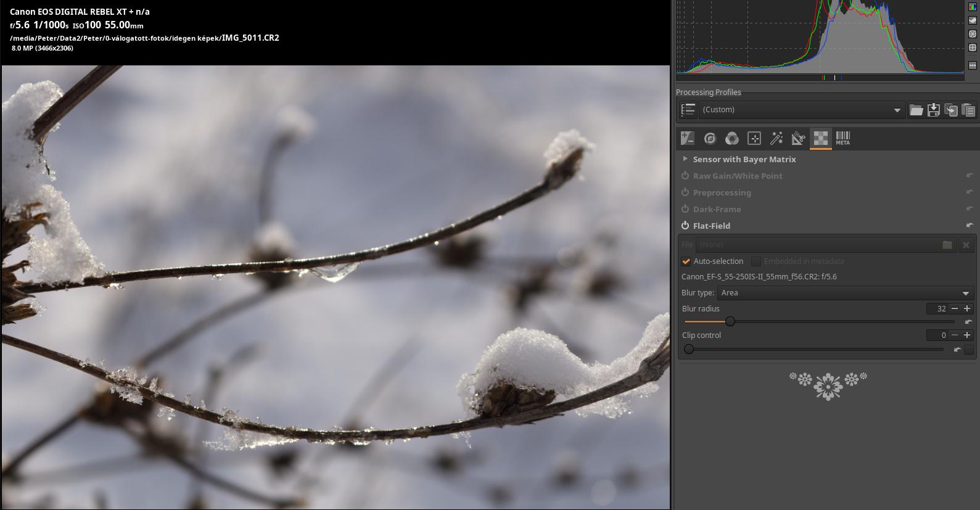This screenshot has width=980, height=510.
Task: Open the Transform tab with scissors icon
Action: pos(798,139)
